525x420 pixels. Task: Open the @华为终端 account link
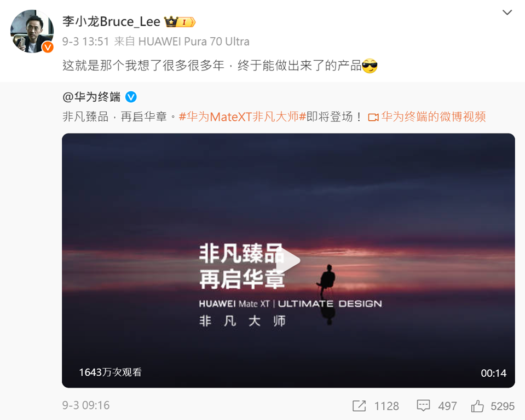(x=91, y=97)
